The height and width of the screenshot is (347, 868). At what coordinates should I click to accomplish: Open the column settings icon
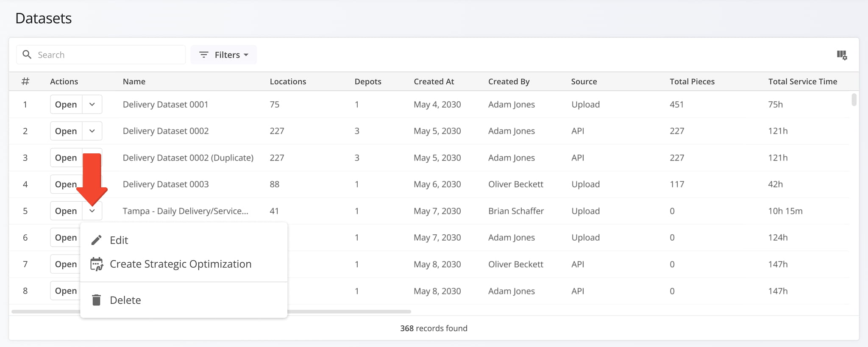pyautogui.click(x=842, y=55)
